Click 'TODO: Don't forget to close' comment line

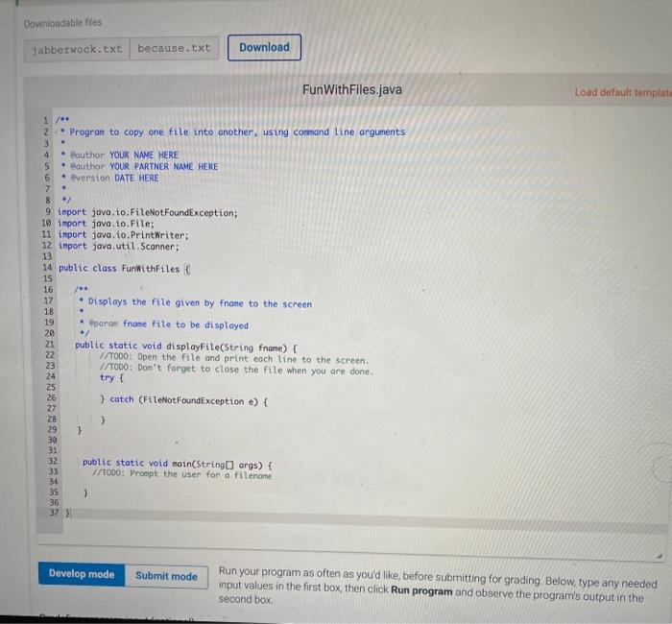click(236, 369)
